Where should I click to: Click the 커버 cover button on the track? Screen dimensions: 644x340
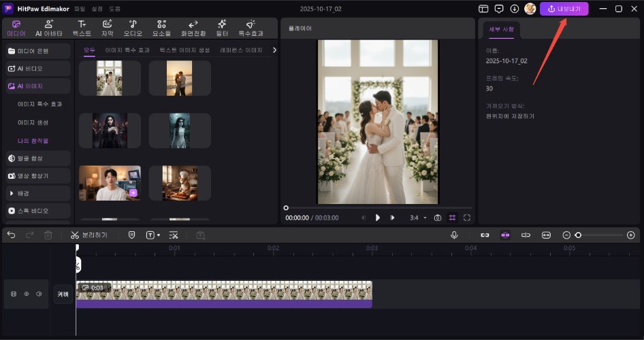[x=63, y=294]
